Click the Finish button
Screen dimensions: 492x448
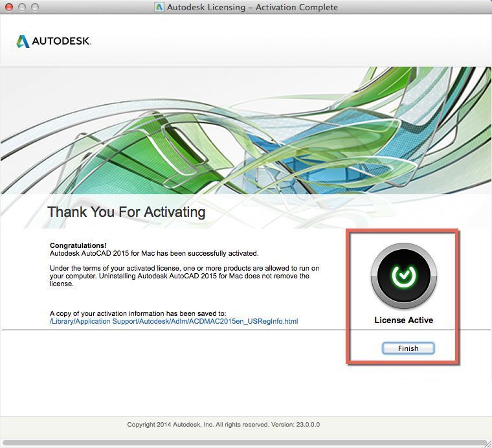pos(408,348)
